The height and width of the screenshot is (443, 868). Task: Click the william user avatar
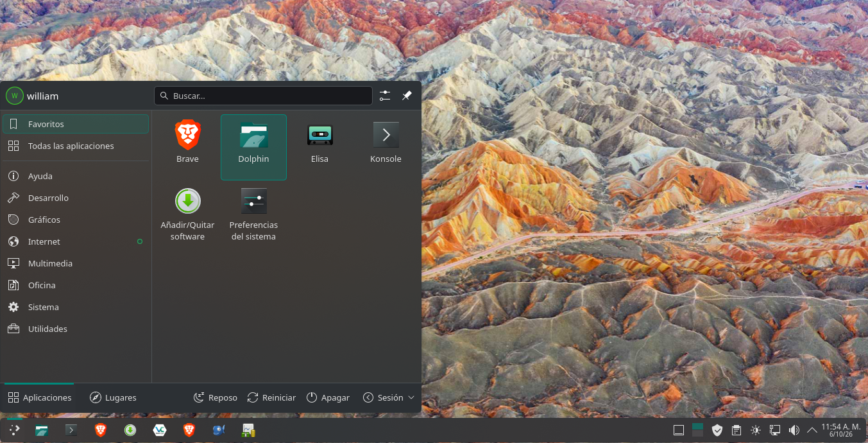pyautogui.click(x=14, y=96)
